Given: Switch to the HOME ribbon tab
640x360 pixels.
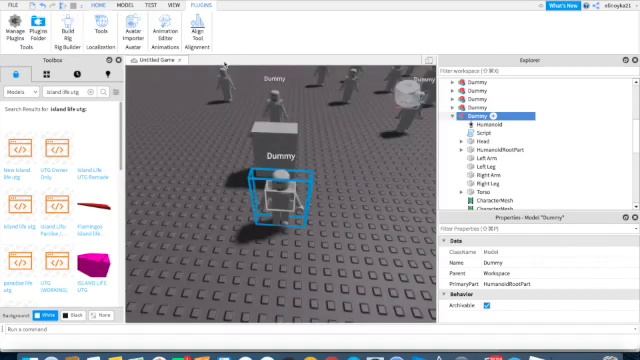Looking at the screenshot, I should 98,5.
